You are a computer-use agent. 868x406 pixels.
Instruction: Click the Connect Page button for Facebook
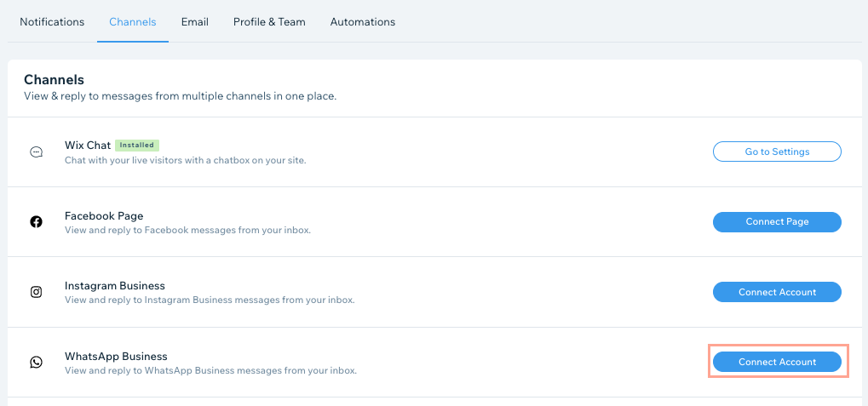tap(777, 222)
